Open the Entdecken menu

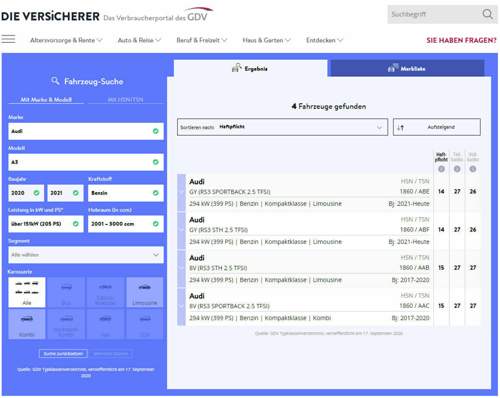point(324,40)
